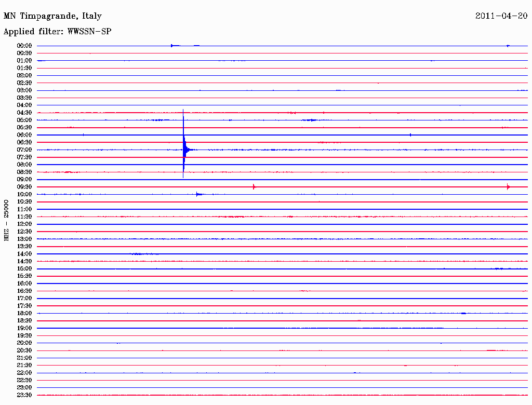Select the 09:30 time label
532x405 pixels.
(24, 187)
